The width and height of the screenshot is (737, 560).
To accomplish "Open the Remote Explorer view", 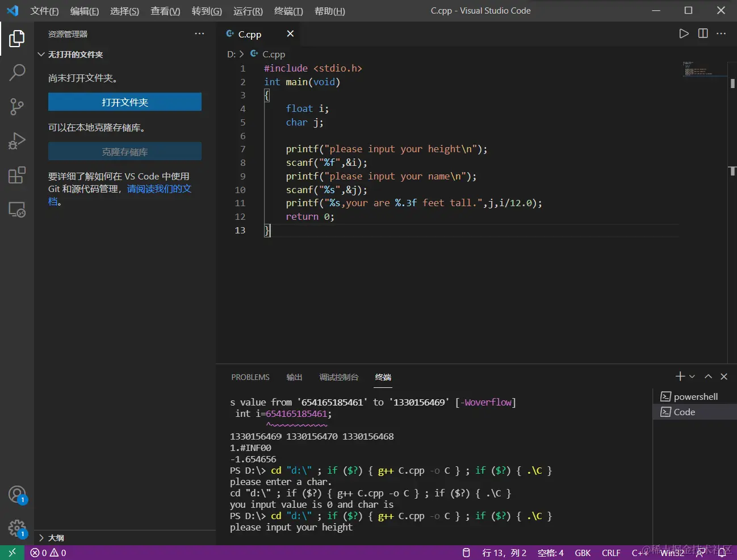I will 17,210.
